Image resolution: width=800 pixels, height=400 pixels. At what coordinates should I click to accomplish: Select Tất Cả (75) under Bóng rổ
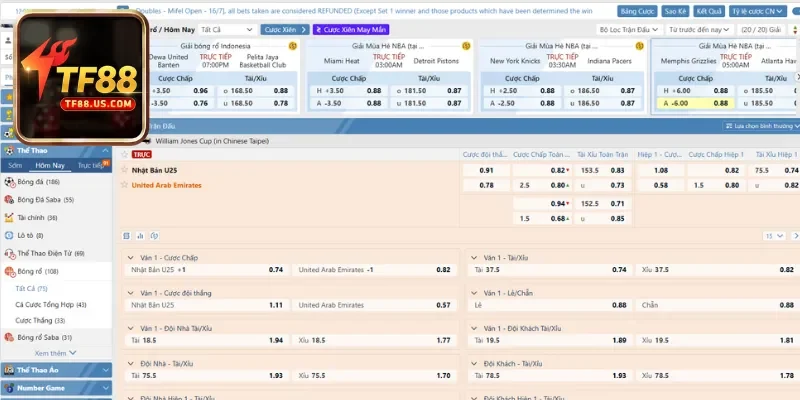point(32,288)
